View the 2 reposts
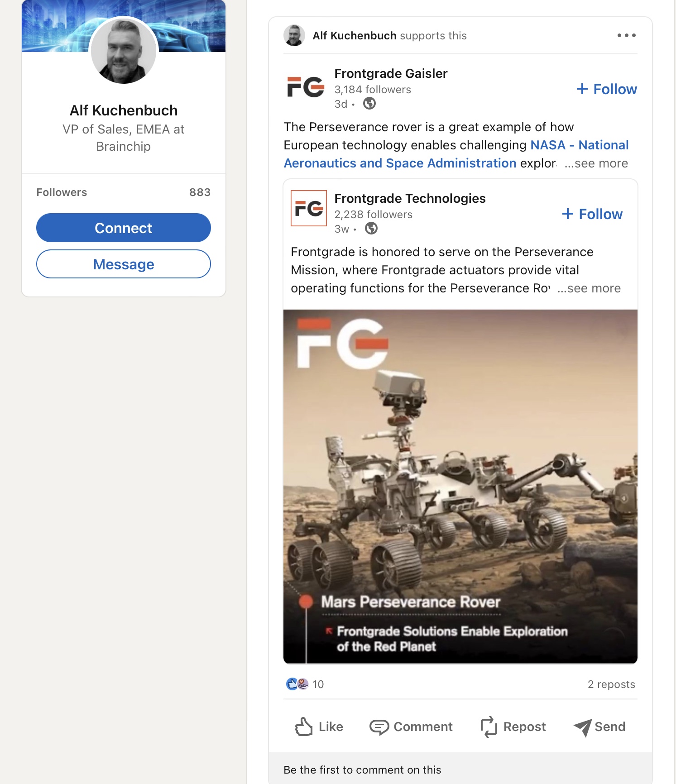Screen dimensions: 676x784 [x=611, y=684]
